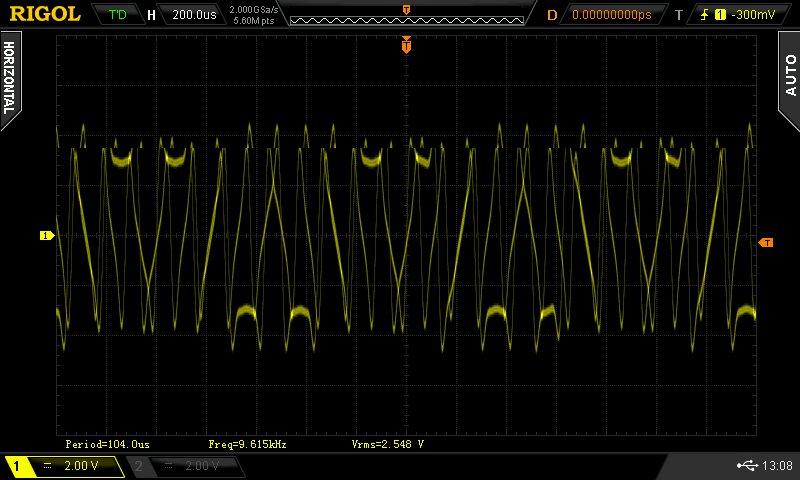The image size is (800, 480).
Task: Click the Freq=9.615kHz measurement
Action: tap(247, 444)
